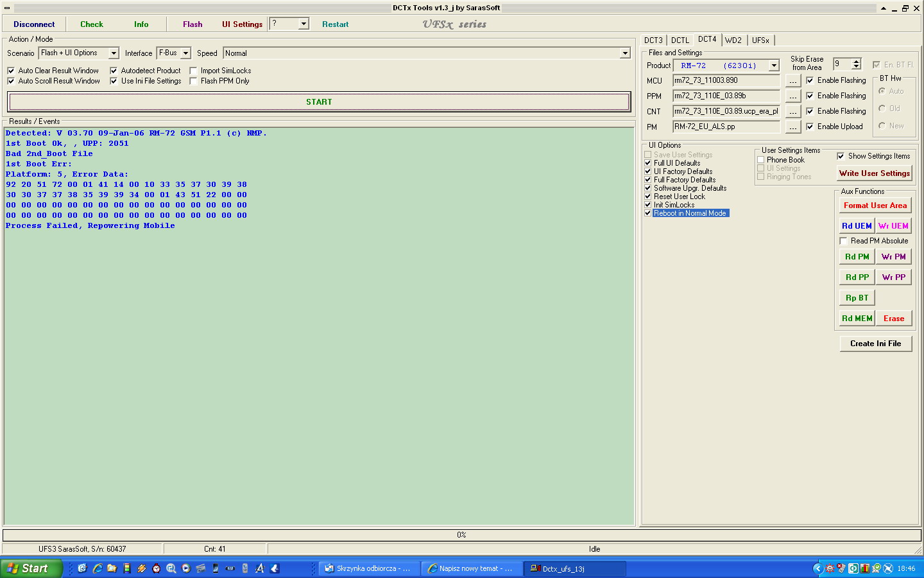This screenshot has height=578, width=924.
Task: Click UI Settings in the toolbar
Action: pyautogui.click(x=243, y=24)
